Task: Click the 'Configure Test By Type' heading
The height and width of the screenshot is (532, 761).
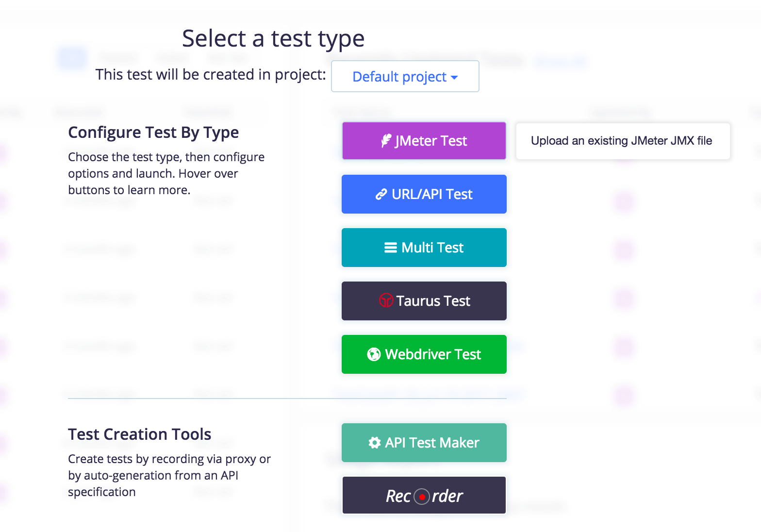Action: coord(153,133)
